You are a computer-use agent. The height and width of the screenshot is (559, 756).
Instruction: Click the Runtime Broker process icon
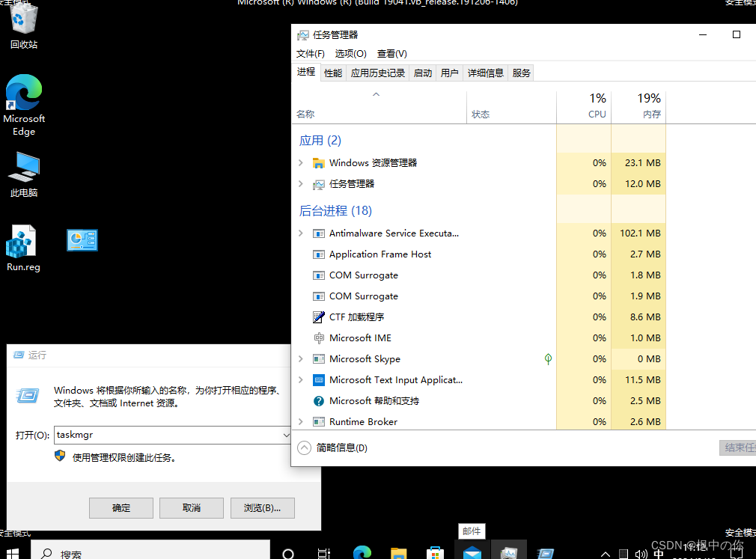[x=319, y=422]
